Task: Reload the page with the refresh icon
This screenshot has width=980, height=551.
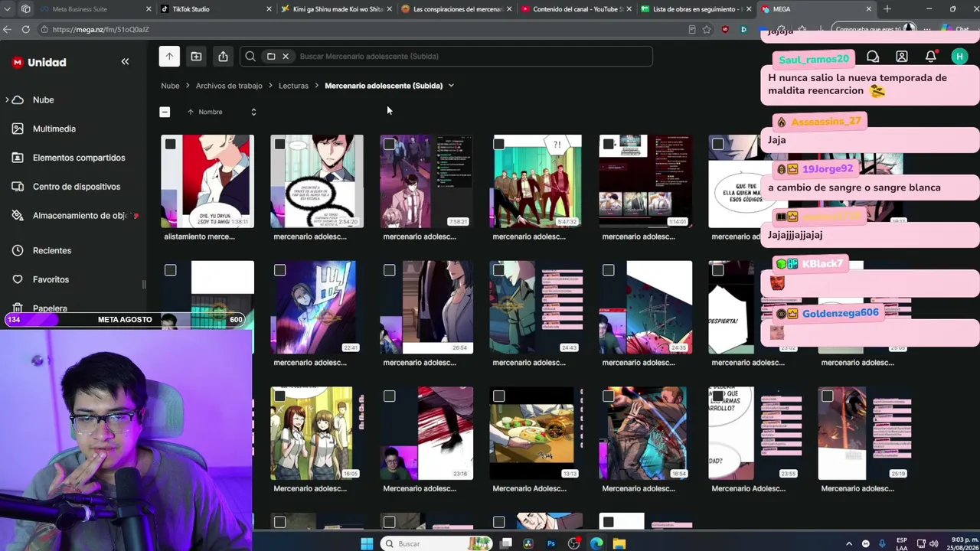Action: click(x=25, y=29)
